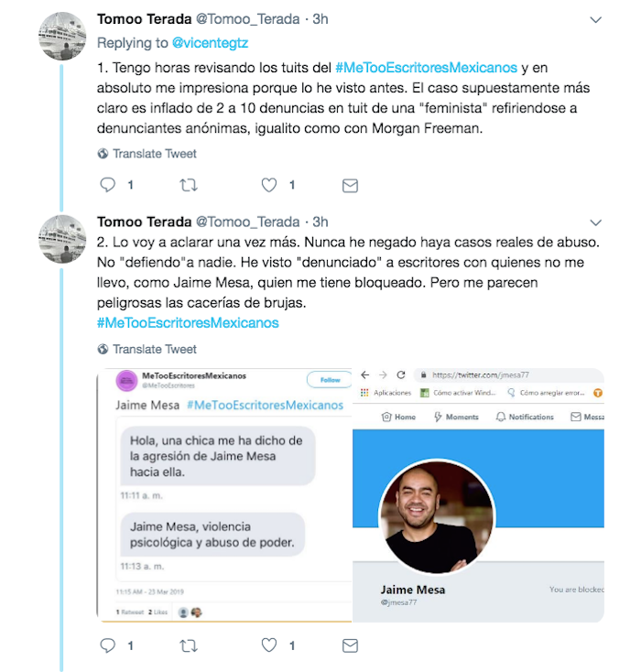
Task: Click the #MeTooEscritoresMexicanos hashtag in second tweet
Action: tap(188, 322)
